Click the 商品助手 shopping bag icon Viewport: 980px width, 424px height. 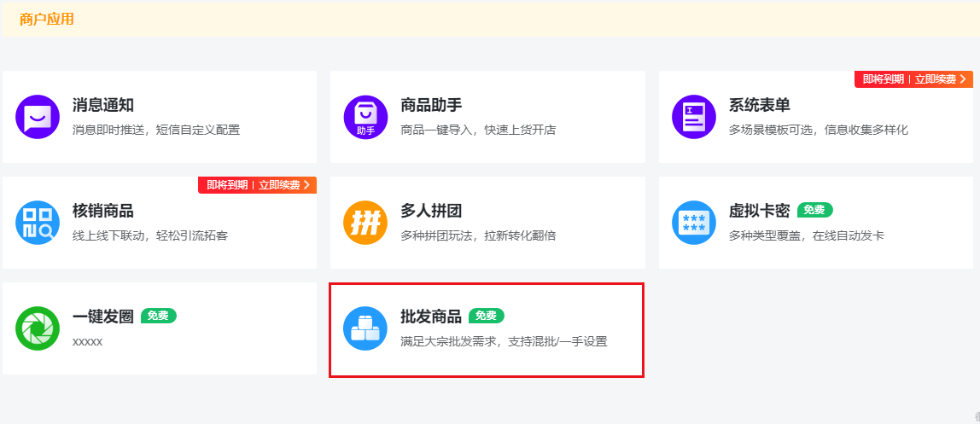click(365, 117)
